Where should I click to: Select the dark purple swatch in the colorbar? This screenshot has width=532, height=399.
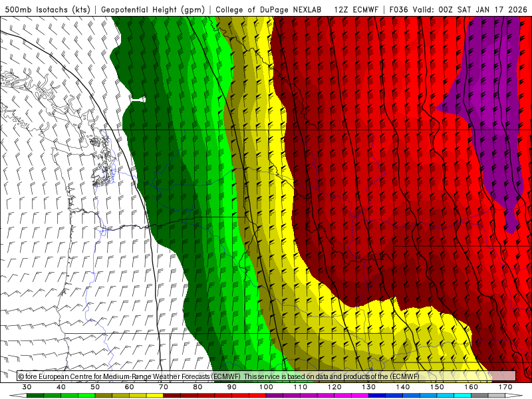coord(275,396)
